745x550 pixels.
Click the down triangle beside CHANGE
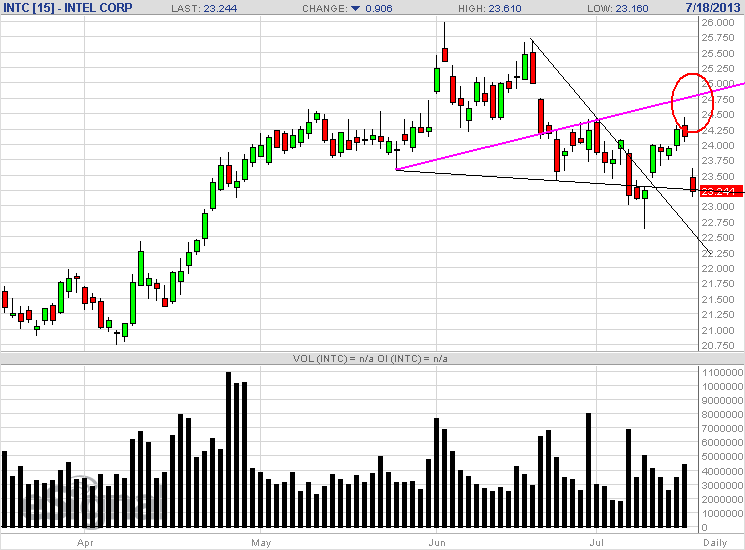click(x=355, y=8)
